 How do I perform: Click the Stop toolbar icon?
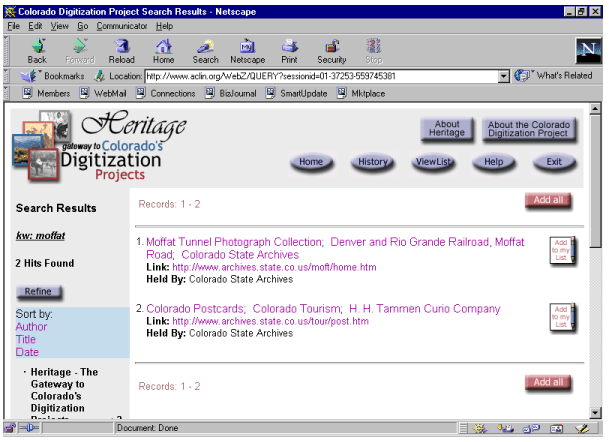coord(374,50)
